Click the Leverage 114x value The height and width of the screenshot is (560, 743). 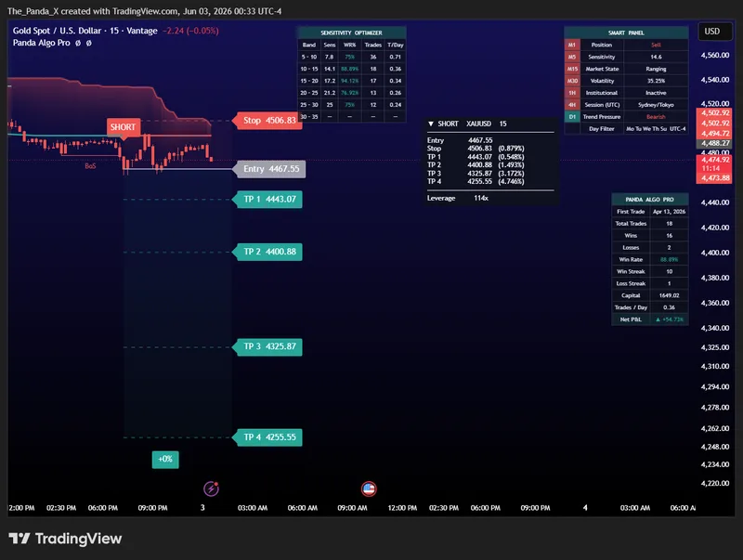481,198
